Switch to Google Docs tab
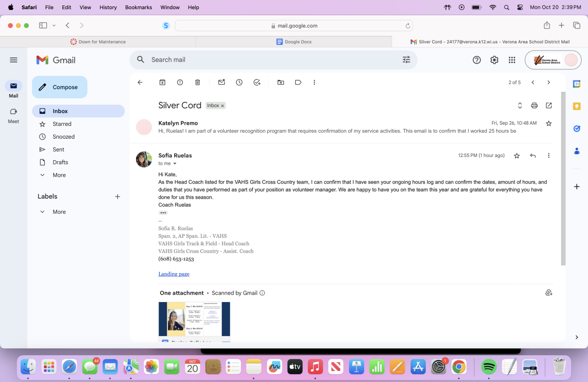Screen dimensions: 588x382 tap(294, 42)
